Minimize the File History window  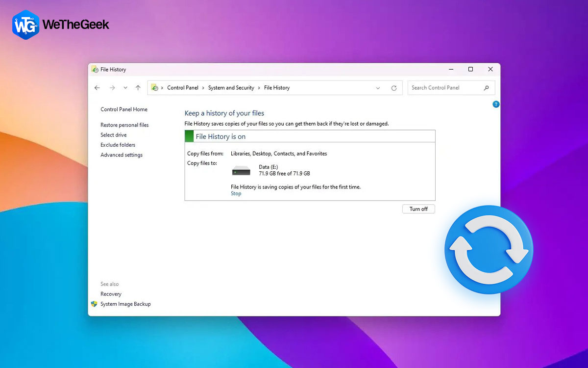click(x=451, y=70)
